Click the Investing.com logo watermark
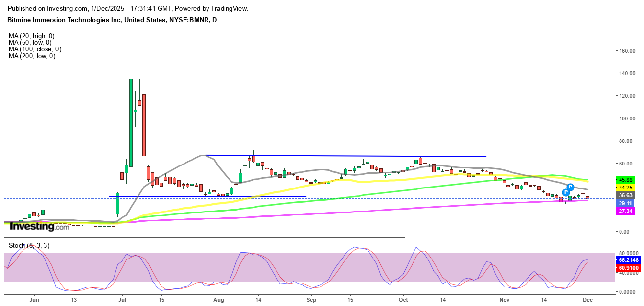The width and height of the screenshot is (644, 306). [39, 226]
